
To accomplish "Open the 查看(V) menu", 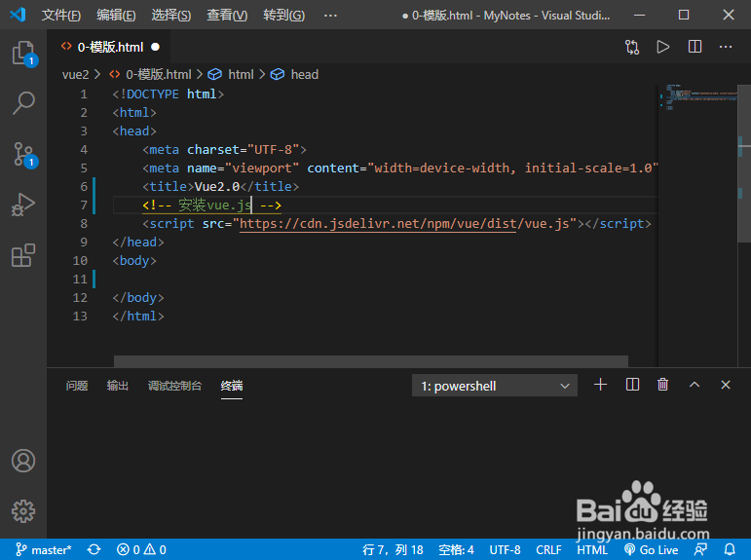I will (x=227, y=15).
